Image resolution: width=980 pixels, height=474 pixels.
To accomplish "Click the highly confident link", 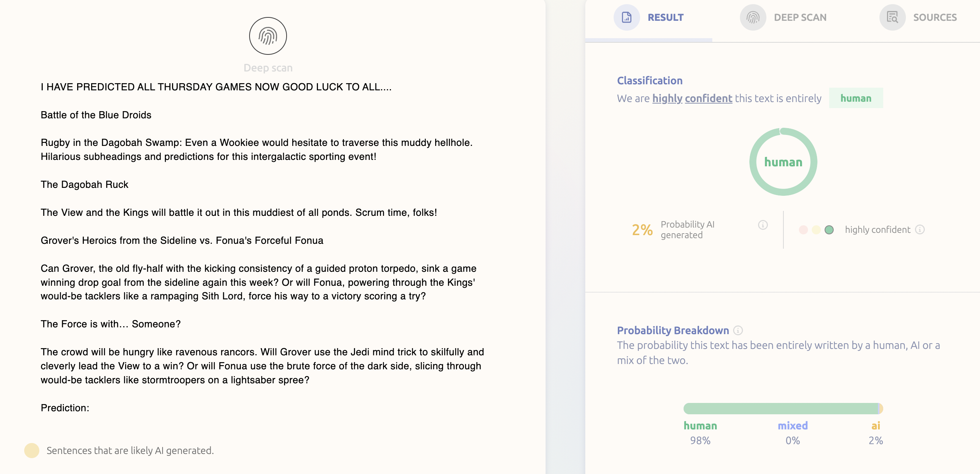I will [692, 98].
